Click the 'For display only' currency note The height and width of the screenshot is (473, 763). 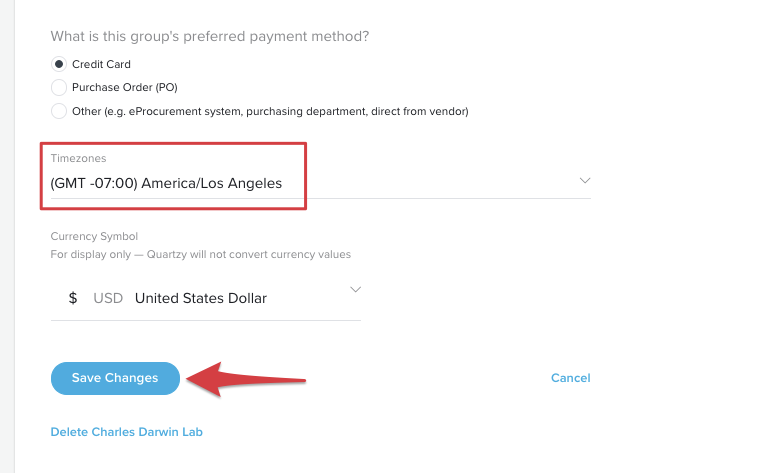tap(200, 255)
